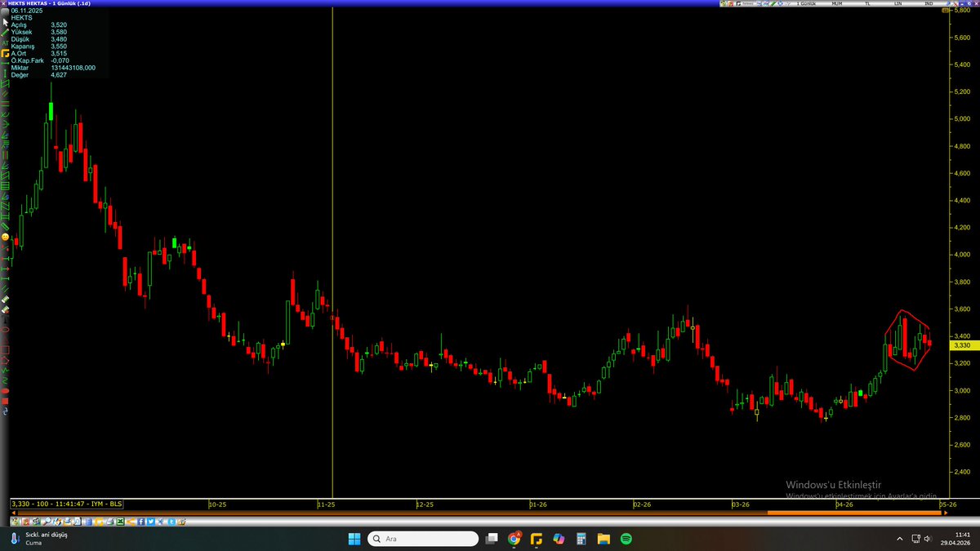The image size is (980, 551).
Task: Click the AT tool in left toolbar
Action: click(x=5, y=42)
